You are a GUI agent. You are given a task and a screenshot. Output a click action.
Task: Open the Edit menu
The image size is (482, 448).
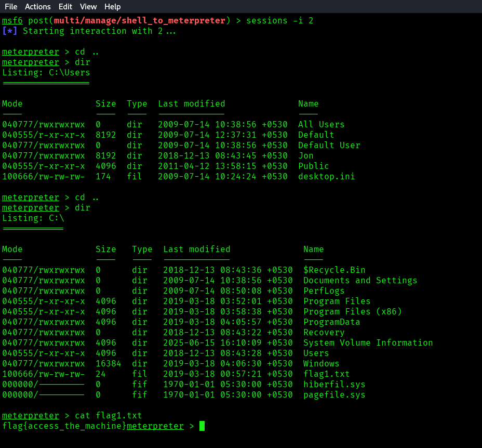[65, 7]
